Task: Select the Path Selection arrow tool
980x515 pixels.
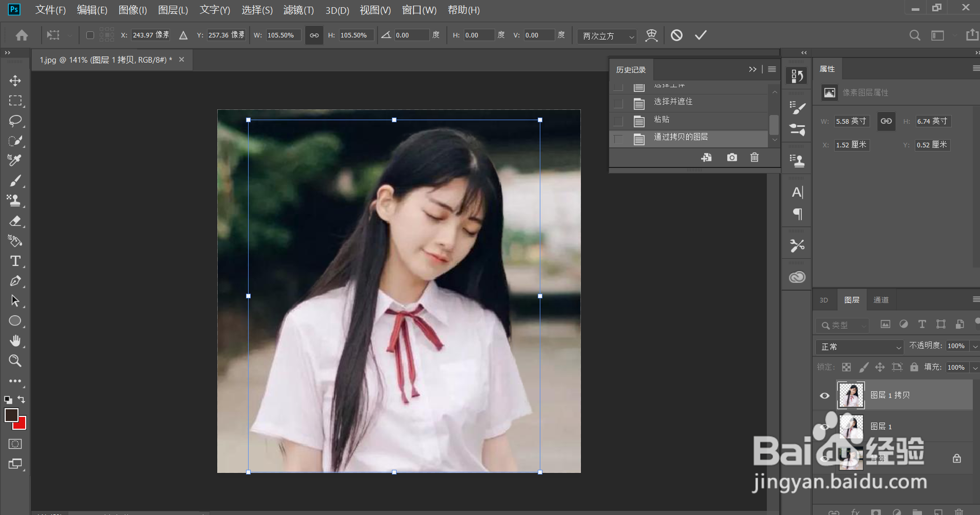Action: [15, 301]
